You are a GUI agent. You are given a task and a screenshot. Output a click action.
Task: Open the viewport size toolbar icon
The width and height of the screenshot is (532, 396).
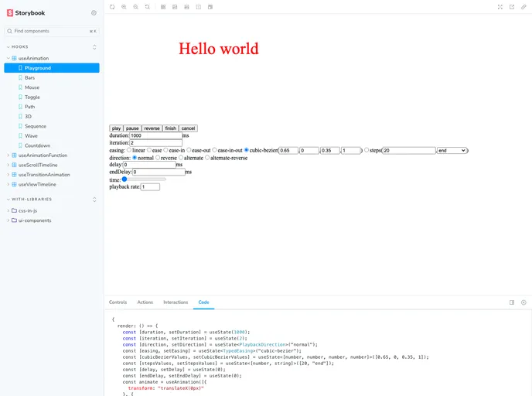pyautogui.click(x=210, y=7)
